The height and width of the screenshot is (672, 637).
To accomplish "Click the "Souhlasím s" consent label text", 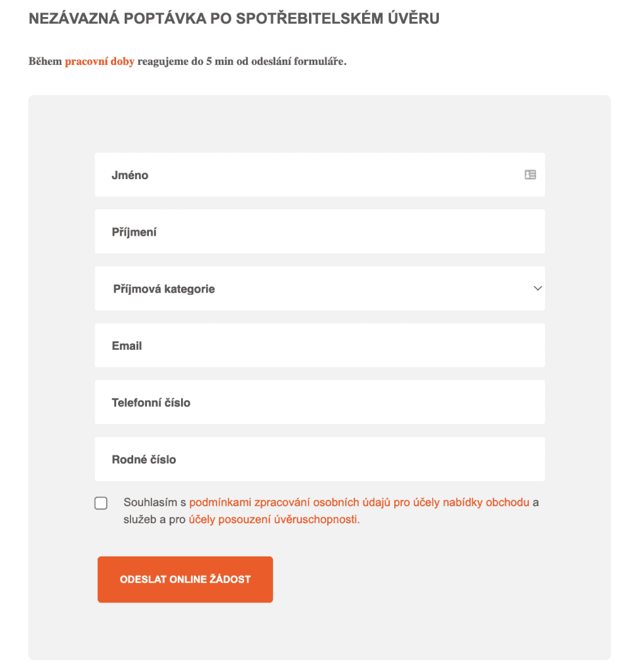I will (x=155, y=503).
